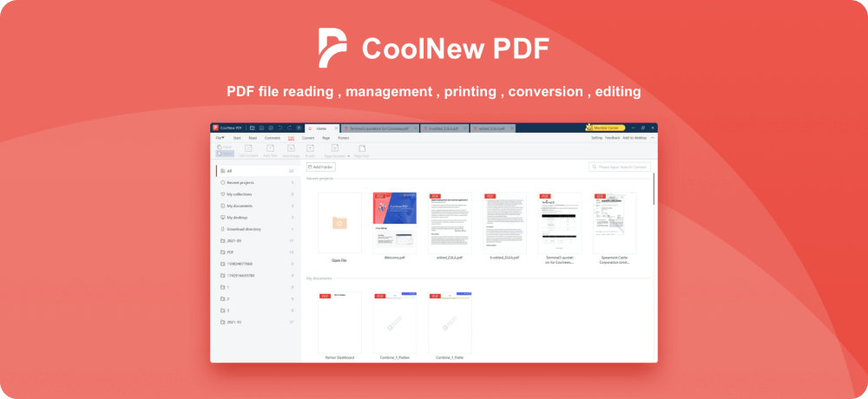Open the Start ribbon tab
The width and height of the screenshot is (868, 399).
237,138
